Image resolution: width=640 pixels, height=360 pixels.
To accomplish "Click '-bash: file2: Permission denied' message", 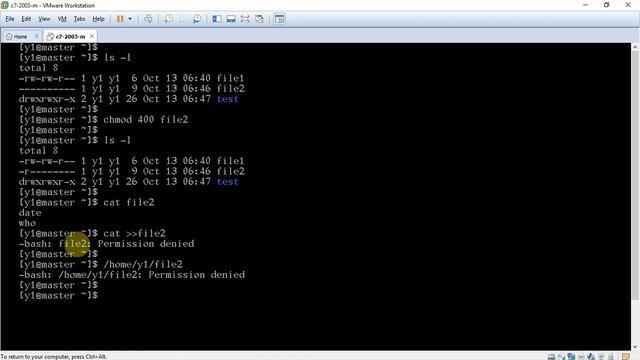I will tap(107, 244).
